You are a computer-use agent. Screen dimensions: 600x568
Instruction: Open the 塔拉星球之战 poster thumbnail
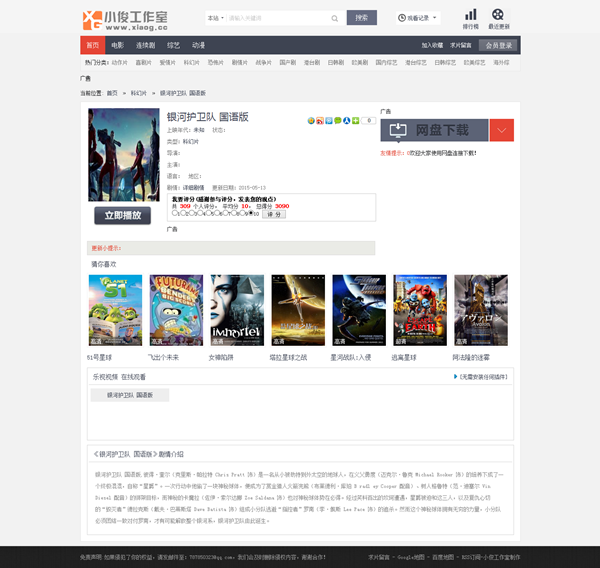pos(298,310)
